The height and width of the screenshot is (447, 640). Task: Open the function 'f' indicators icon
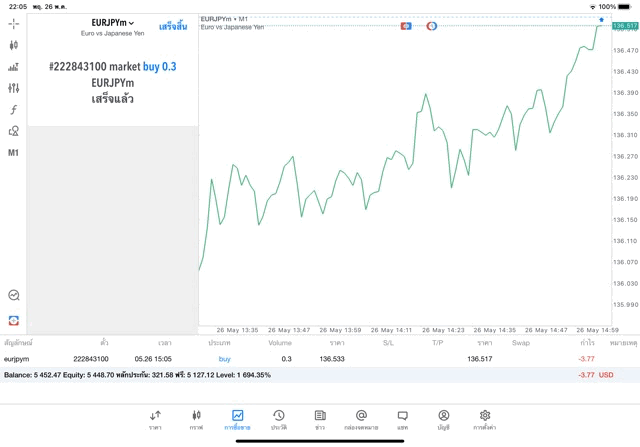tap(14, 110)
